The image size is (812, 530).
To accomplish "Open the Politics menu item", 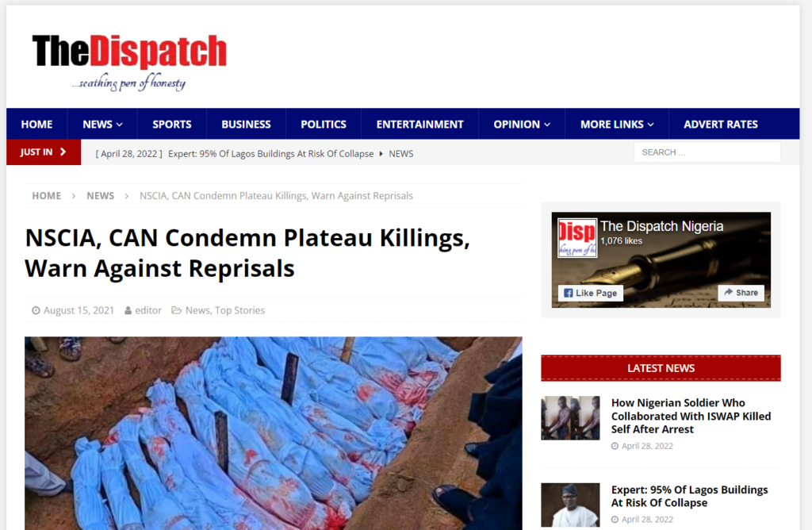I will [324, 125].
